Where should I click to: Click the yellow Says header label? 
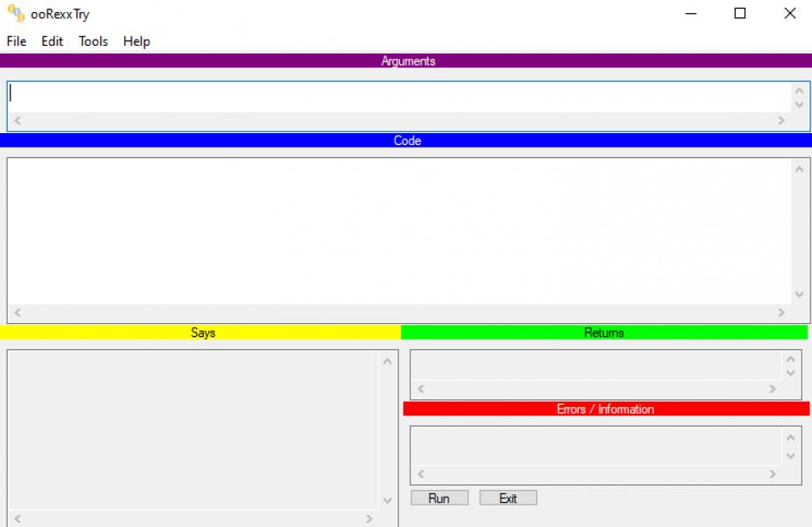click(x=202, y=333)
